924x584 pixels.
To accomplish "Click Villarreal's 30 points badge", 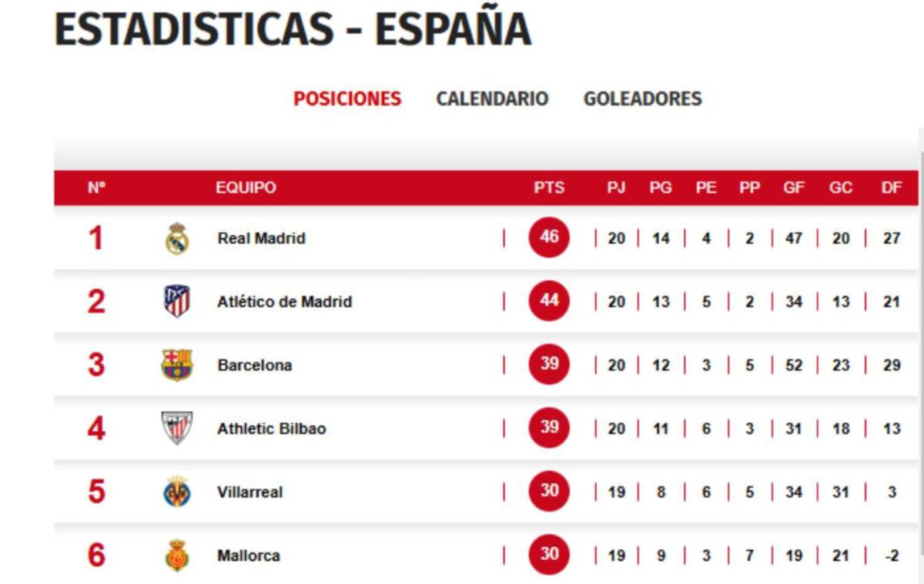I will [x=547, y=492].
